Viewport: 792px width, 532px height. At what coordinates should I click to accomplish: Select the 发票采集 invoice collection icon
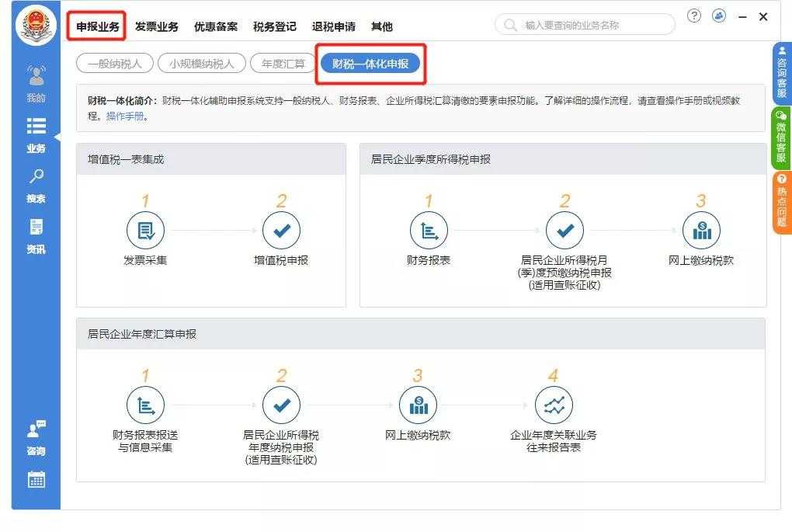(145, 230)
